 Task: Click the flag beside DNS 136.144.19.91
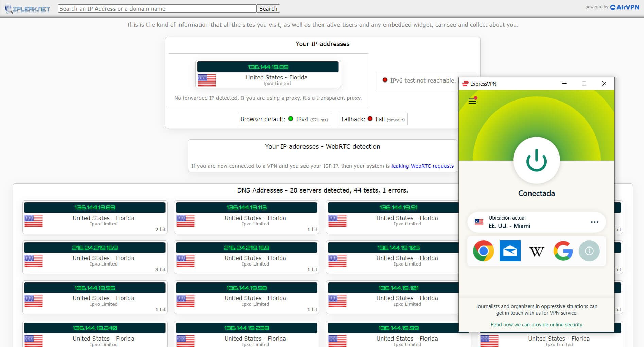pos(337,221)
